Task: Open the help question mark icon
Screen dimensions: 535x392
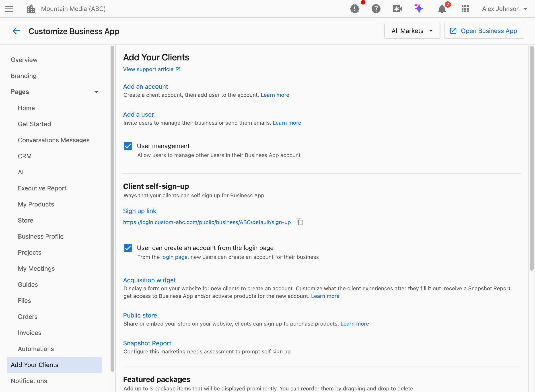Action: (x=376, y=9)
